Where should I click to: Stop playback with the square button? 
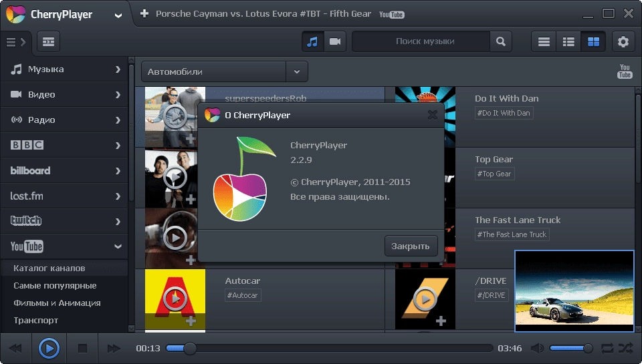(82, 349)
